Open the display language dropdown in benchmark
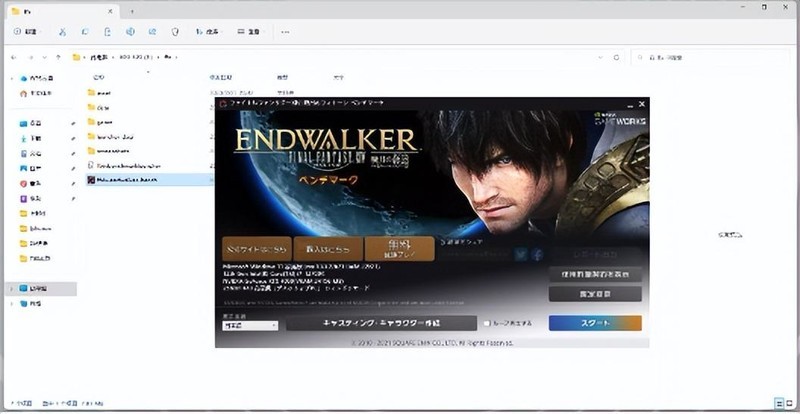The image size is (800, 414). 250,325
